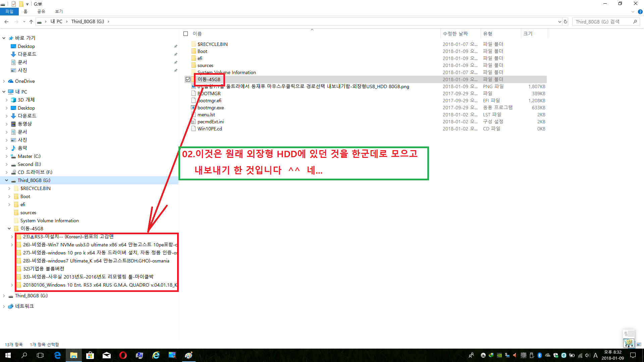This screenshot has width=644, height=362.
Task: Expand the Boot folder in tree
Action: pos(9,196)
